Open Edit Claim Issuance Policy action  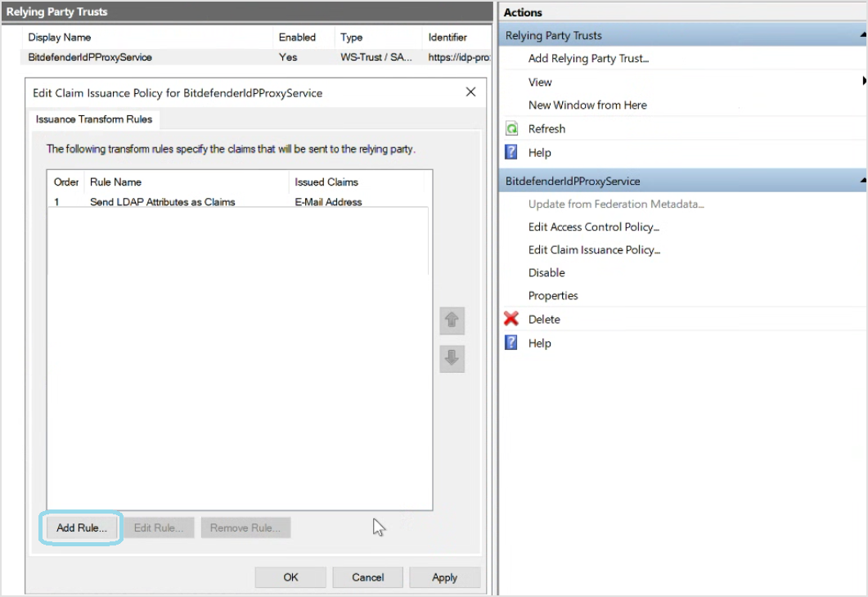pos(594,249)
